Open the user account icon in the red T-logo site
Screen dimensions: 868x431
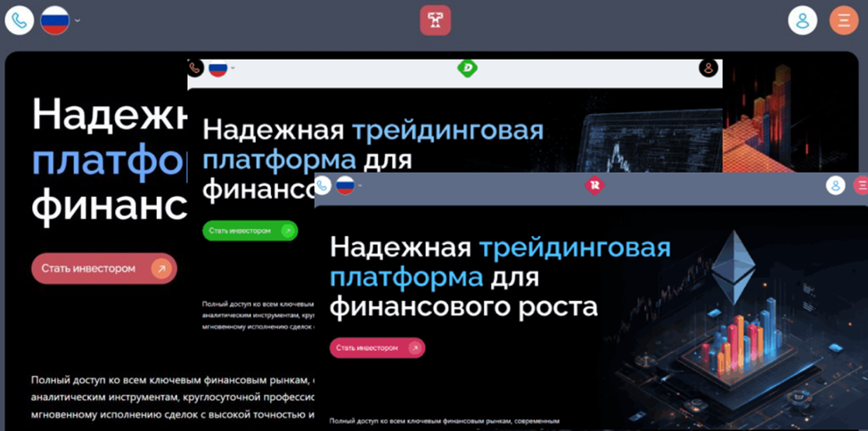802,20
